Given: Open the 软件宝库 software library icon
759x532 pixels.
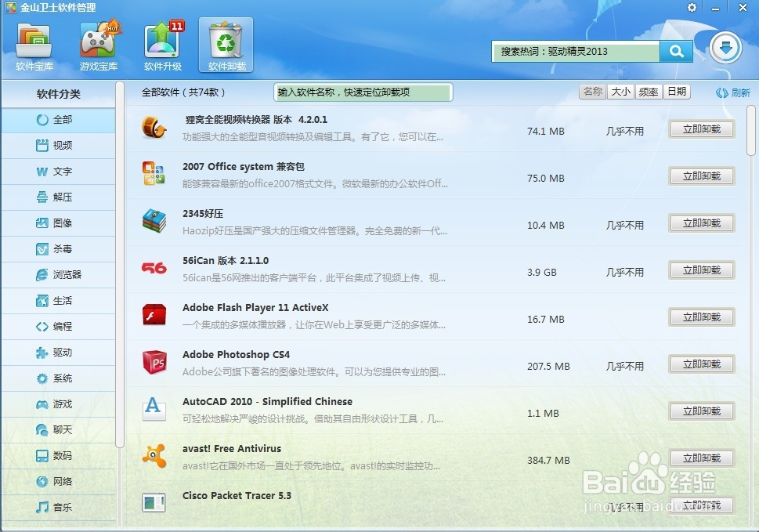Looking at the screenshot, I should [x=34, y=46].
